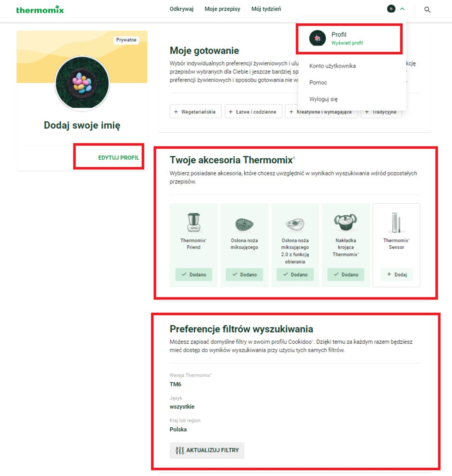This screenshot has width=452, height=476.
Task: Click the Osłona noża miksującego 2.0 icon
Action: tap(295, 224)
